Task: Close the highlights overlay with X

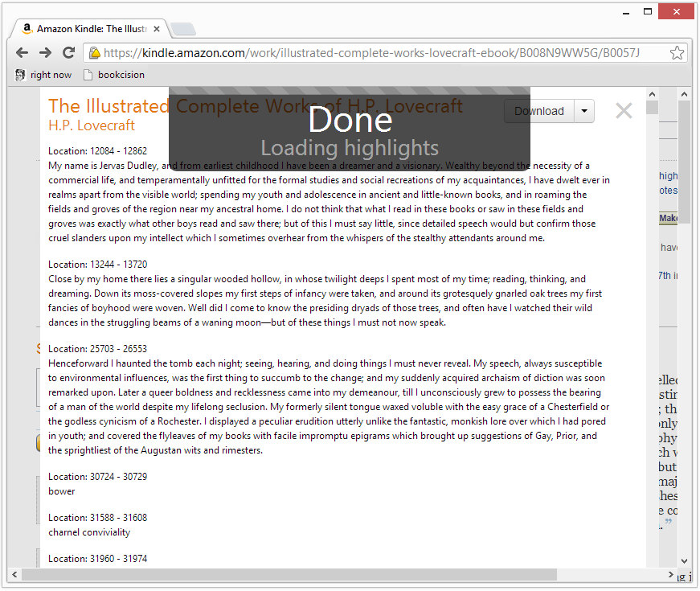Action: click(624, 111)
